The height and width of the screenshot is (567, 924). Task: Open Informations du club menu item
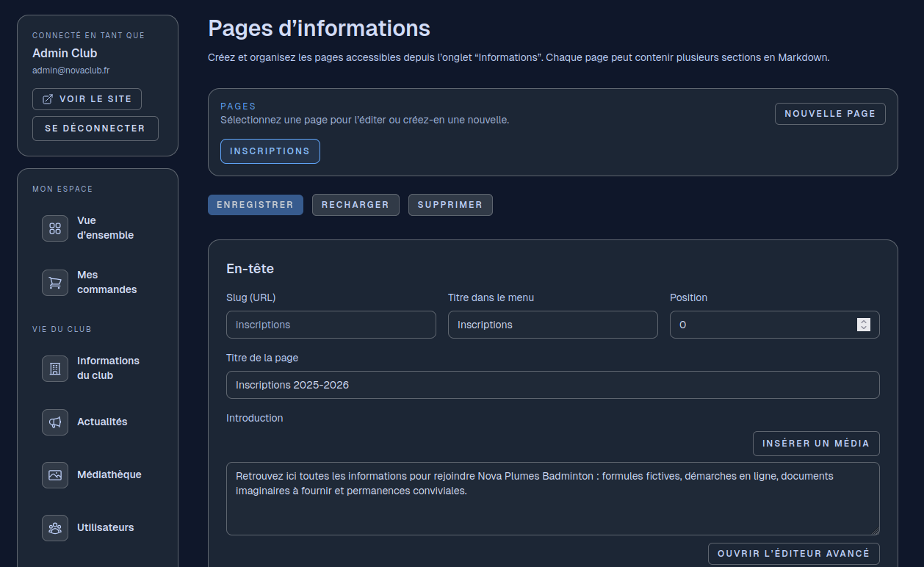pyautogui.click(x=108, y=368)
